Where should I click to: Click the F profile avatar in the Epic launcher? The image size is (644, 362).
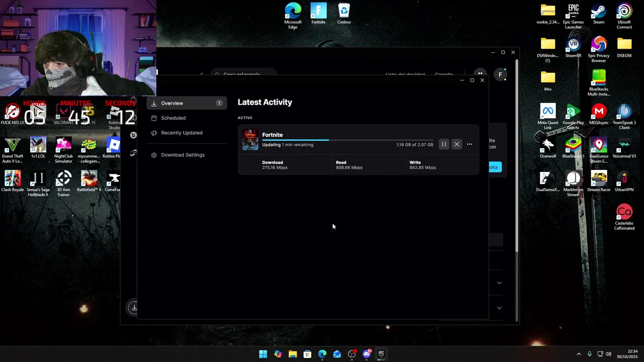(x=500, y=74)
